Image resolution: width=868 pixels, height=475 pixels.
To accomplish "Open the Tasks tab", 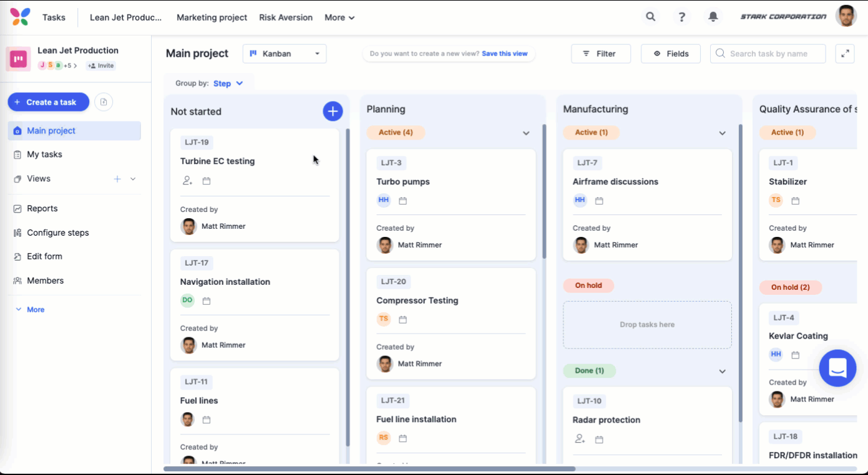I will (54, 17).
